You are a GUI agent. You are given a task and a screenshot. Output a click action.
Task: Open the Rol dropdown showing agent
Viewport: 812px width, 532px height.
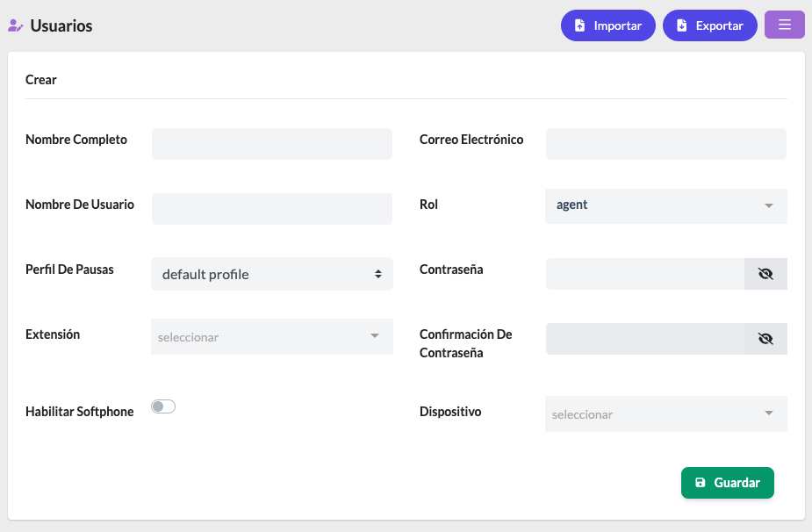[x=666, y=205]
